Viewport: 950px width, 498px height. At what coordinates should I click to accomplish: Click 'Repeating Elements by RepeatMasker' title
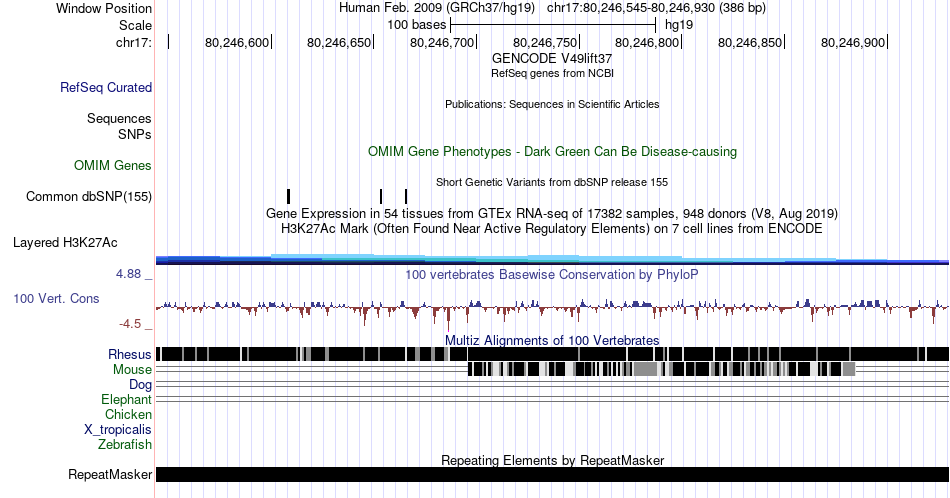click(x=552, y=460)
